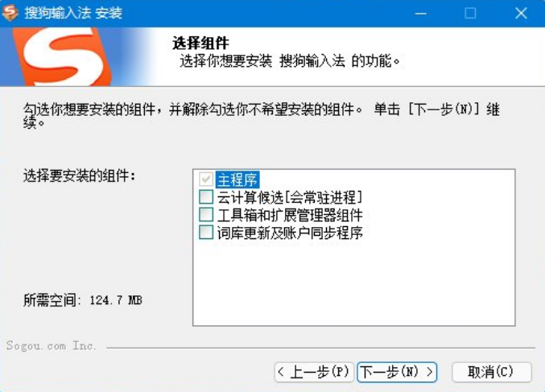
Task: Click the 选择要安装的组件: label
Action: (79, 175)
